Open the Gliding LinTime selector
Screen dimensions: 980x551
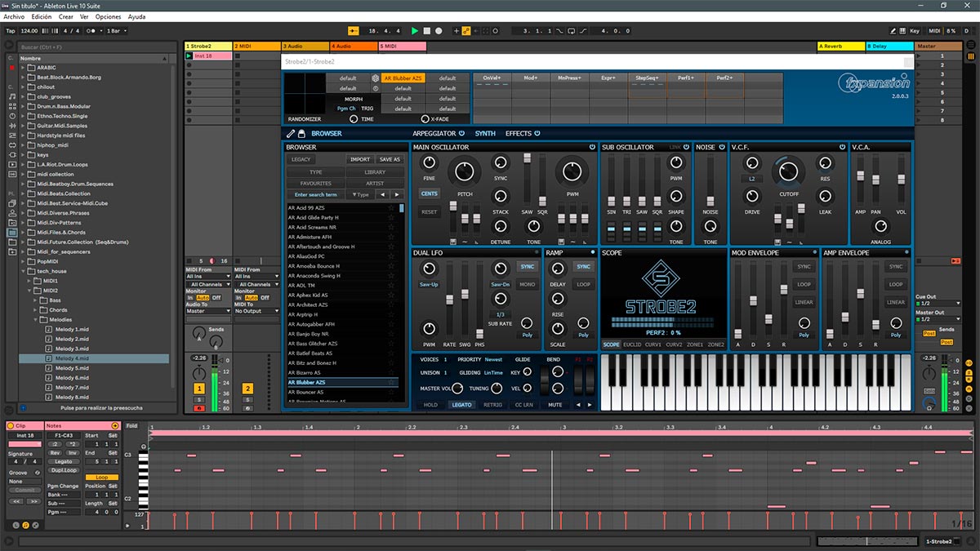pos(493,373)
